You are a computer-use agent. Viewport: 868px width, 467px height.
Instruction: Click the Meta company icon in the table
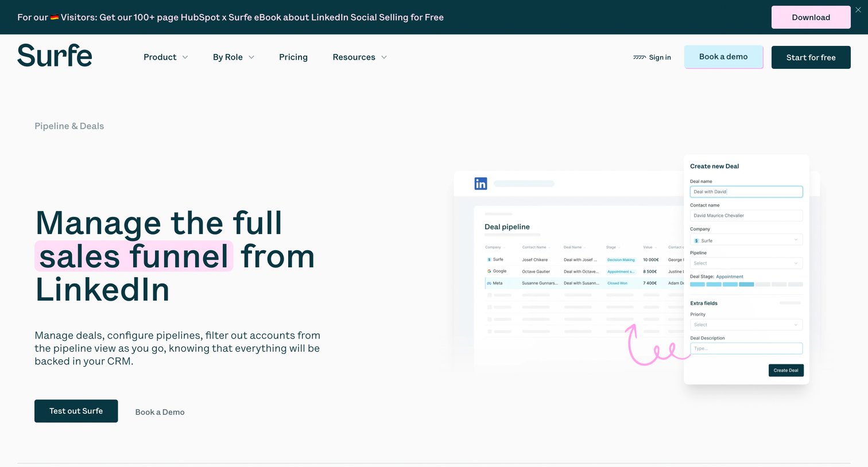(x=489, y=283)
